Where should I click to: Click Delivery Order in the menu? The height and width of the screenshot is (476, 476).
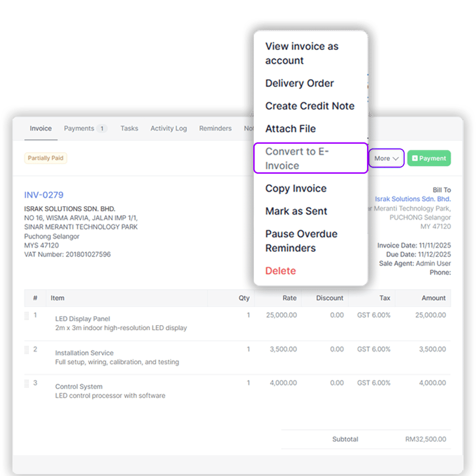299,83
